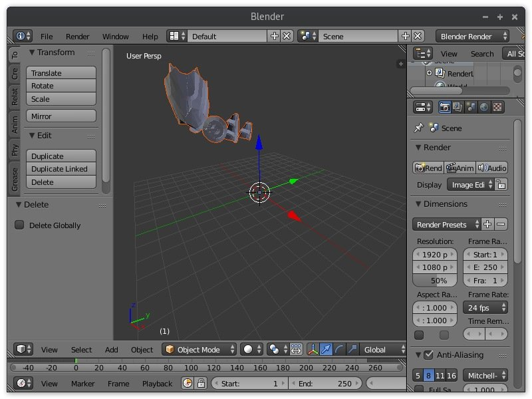Open the File menu
Screen dimensions: 532x399
[x=47, y=37]
